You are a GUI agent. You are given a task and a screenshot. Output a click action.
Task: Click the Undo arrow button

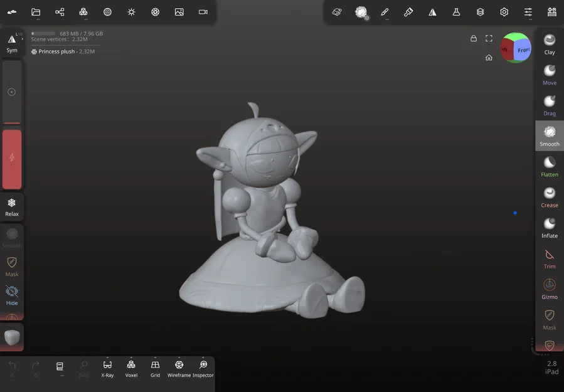[x=12, y=369]
